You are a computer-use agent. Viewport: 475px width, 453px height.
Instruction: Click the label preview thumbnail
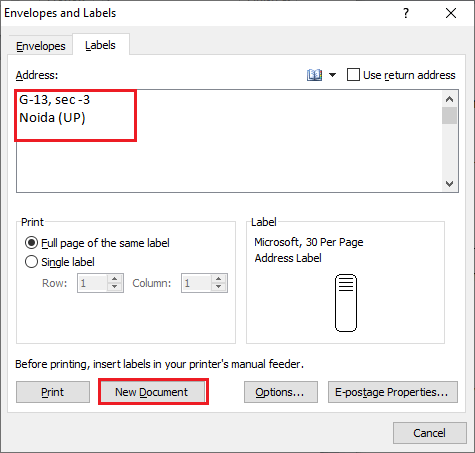pos(346,303)
